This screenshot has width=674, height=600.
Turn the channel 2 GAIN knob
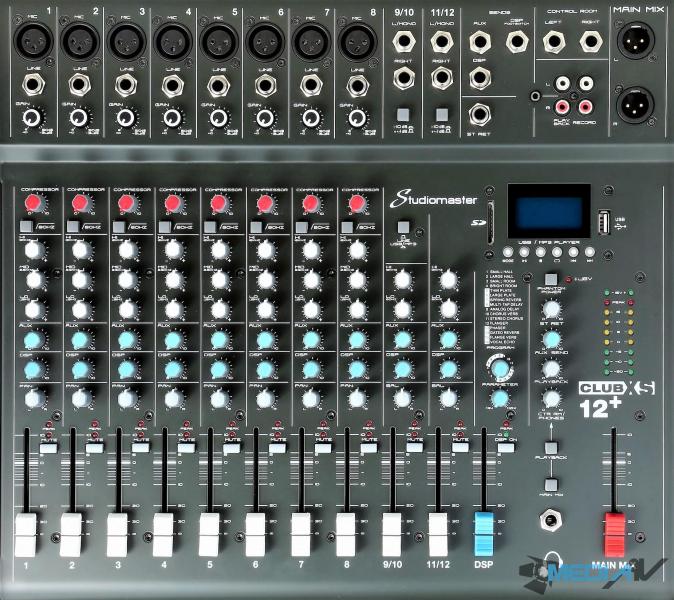(x=79, y=117)
